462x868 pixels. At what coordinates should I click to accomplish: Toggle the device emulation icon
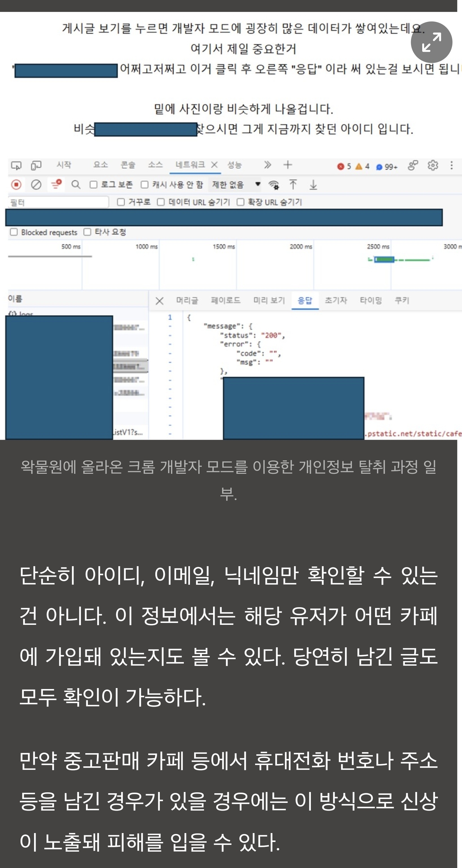(x=36, y=166)
